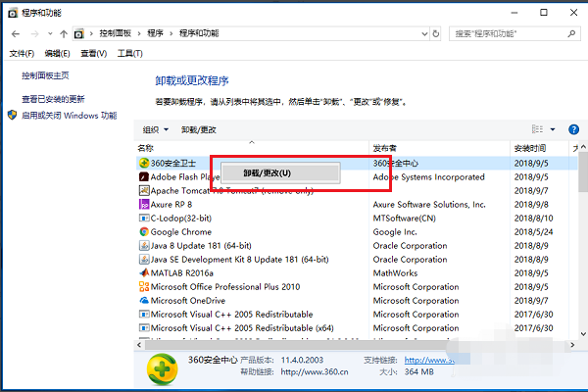This screenshot has height=392, width=588.
Task: Open the support link http://www.3...
Action: click(429, 360)
